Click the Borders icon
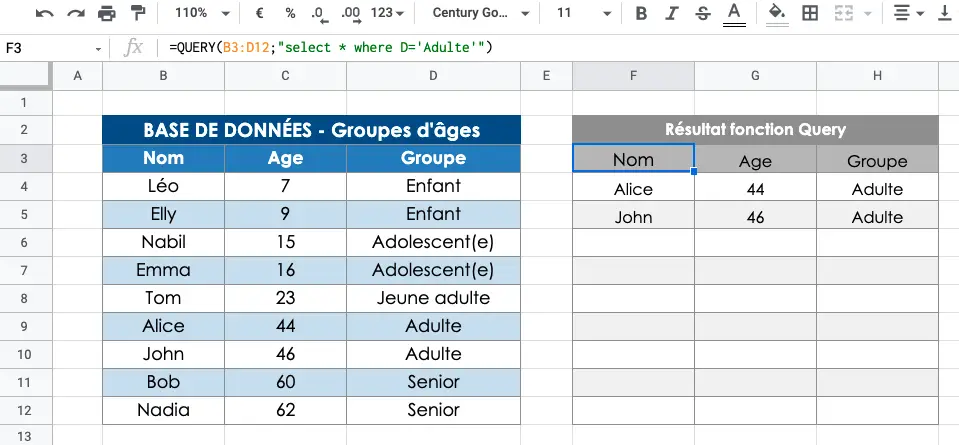Viewport: 959px width, 445px height. click(x=810, y=13)
